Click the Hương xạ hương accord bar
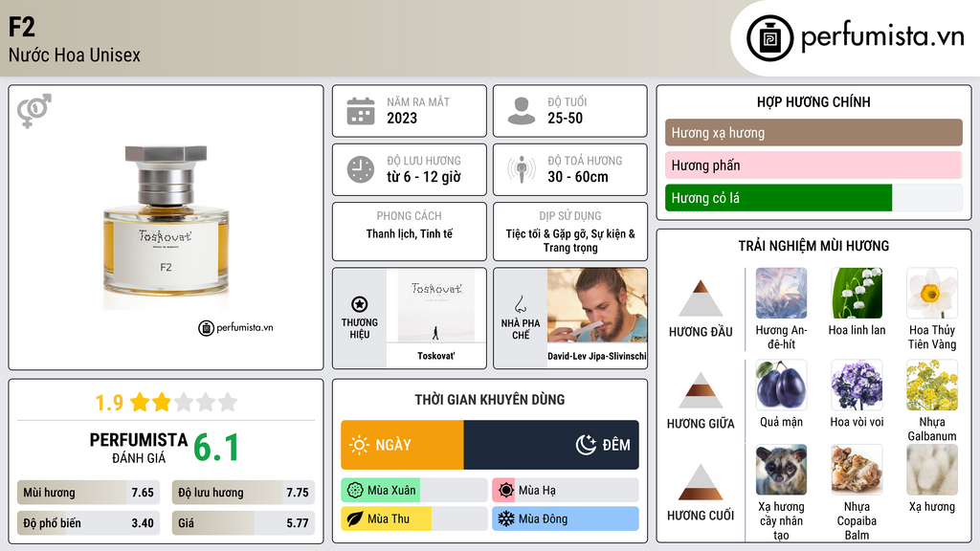Viewport: 980px width, 551px height. coord(813,132)
